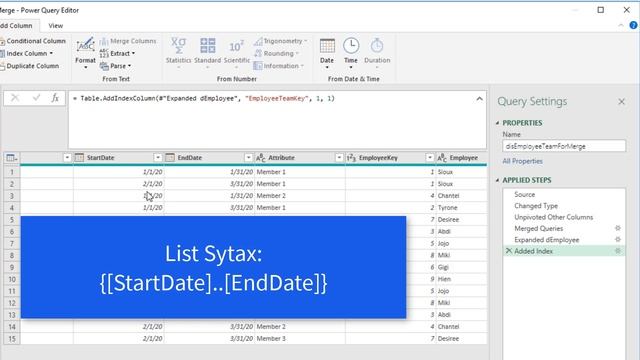Viewport: 640px width, 360px height.
Task: Open the Rounding dropdown
Action: pos(276,53)
